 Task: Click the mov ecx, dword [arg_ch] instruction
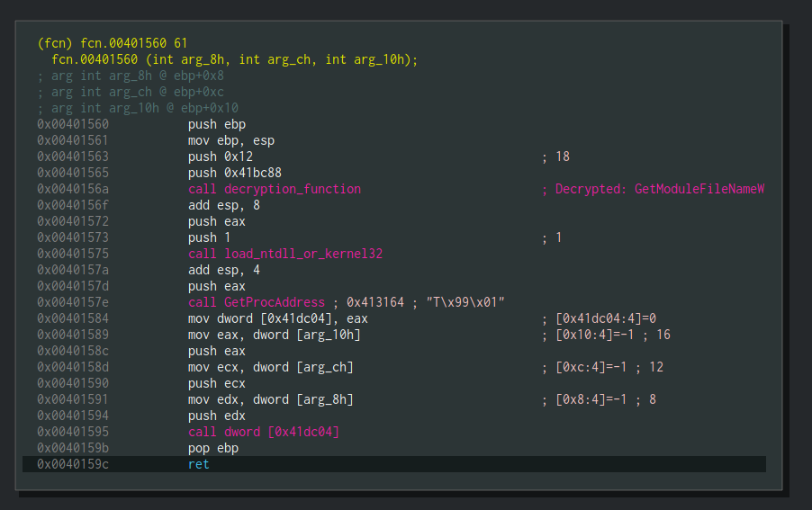(270, 367)
